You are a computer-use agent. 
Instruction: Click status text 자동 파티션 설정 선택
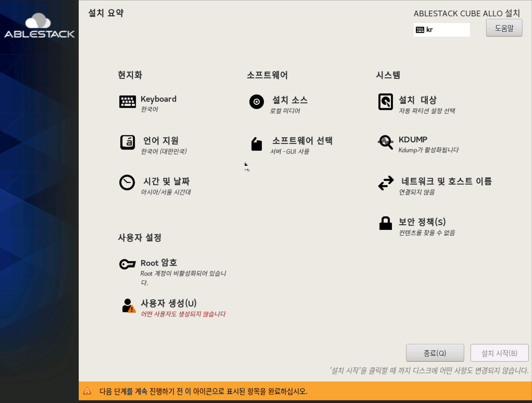pyautogui.click(x=427, y=111)
